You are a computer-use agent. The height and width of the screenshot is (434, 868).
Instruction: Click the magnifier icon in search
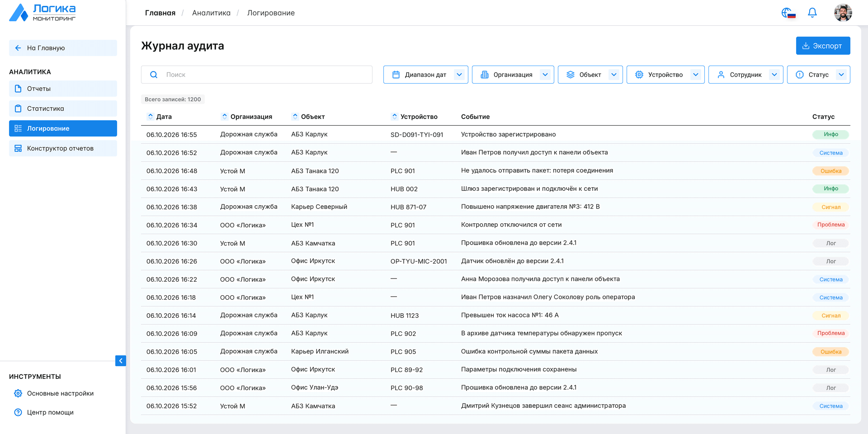point(154,75)
